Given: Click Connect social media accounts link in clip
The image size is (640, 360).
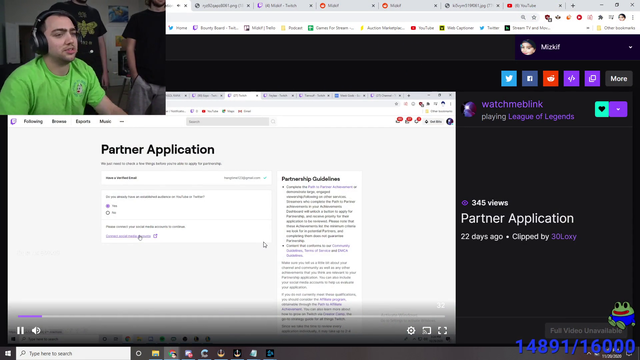Looking at the screenshot, I should tap(128, 236).
